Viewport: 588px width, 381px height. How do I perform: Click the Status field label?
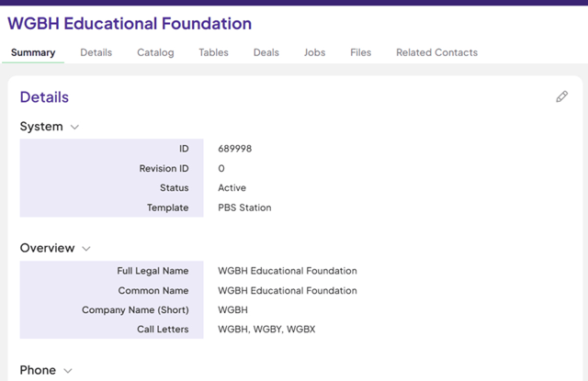click(174, 187)
